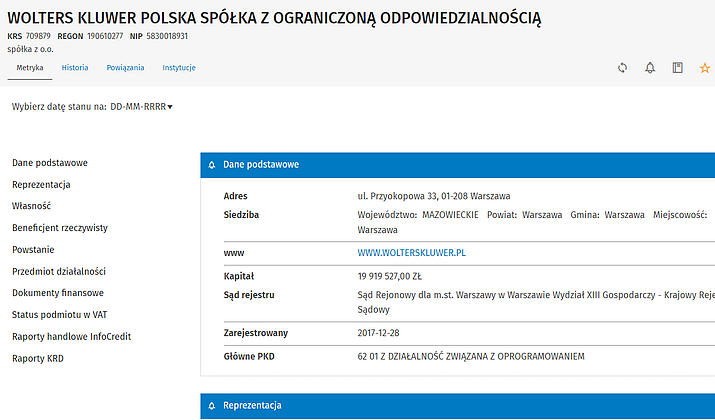Open the notebook icon in the header

coord(677,68)
